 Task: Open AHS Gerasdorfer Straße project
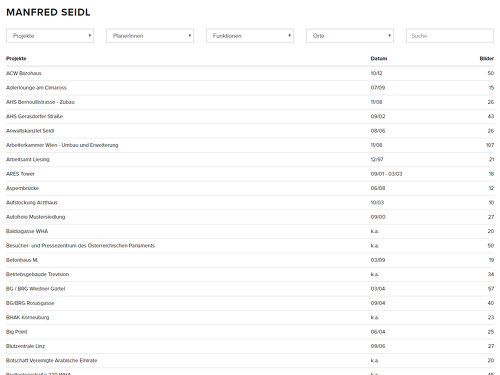click(x=34, y=116)
